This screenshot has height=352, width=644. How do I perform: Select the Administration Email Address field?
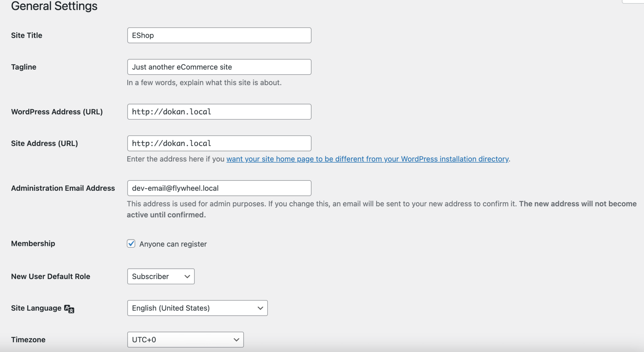click(x=219, y=188)
